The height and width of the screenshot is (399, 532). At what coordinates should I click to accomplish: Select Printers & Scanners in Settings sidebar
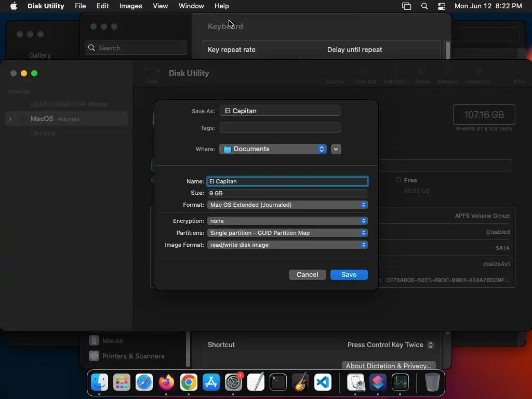(x=134, y=356)
